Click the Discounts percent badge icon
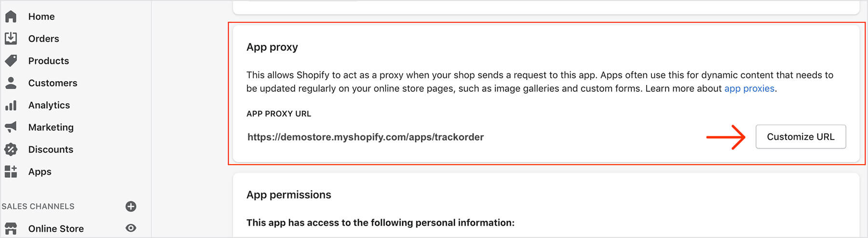 pyautogui.click(x=11, y=150)
